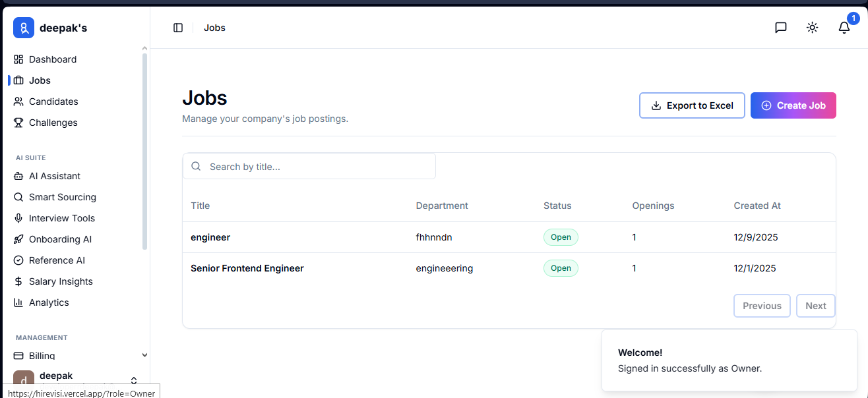Click the Challenges trophy icon

pyautogui.click(x=18, y=123)
